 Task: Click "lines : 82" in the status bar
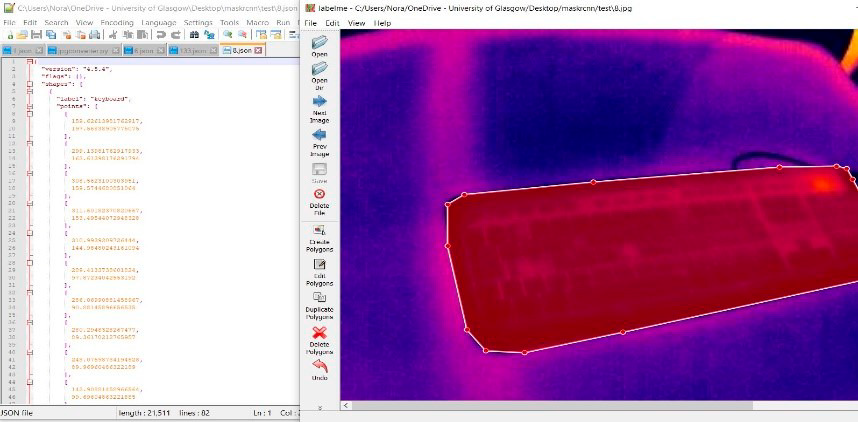[193, 413]
